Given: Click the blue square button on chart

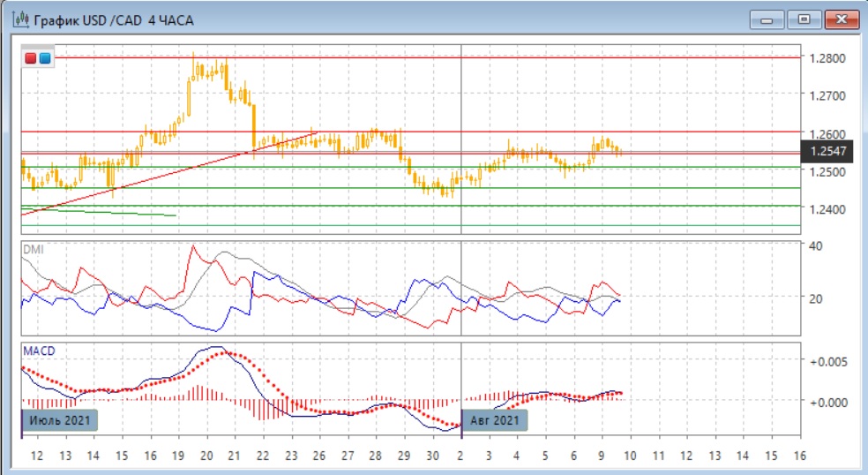Looking at the screenshot, I should coord(44,58).
